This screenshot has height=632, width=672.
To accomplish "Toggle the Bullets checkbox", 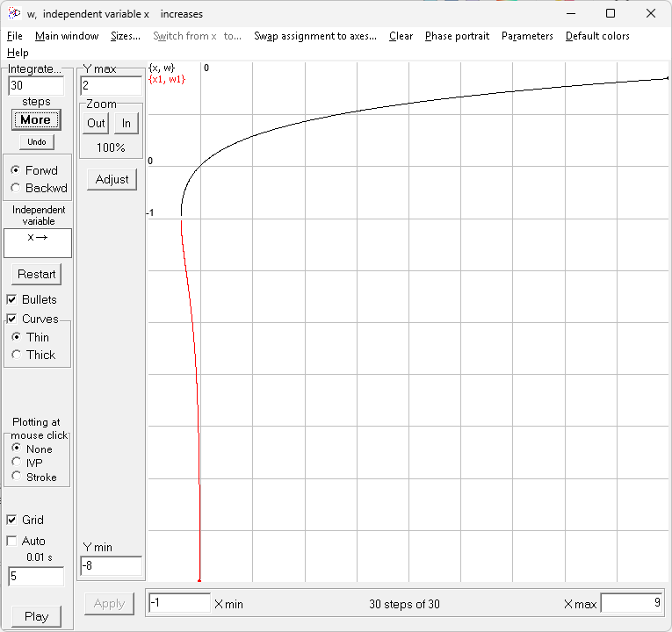I will 12,299.
